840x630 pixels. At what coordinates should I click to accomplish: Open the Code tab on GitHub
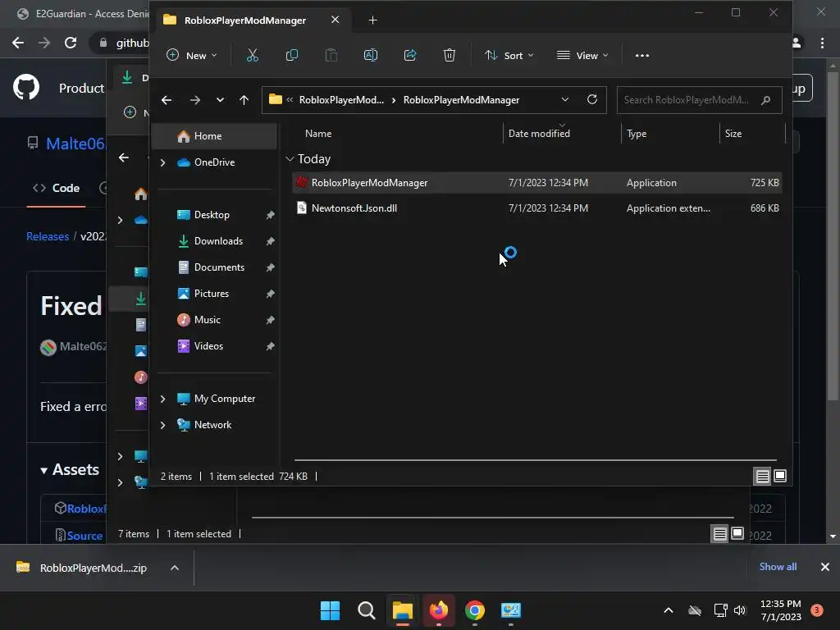click(57, 188)
